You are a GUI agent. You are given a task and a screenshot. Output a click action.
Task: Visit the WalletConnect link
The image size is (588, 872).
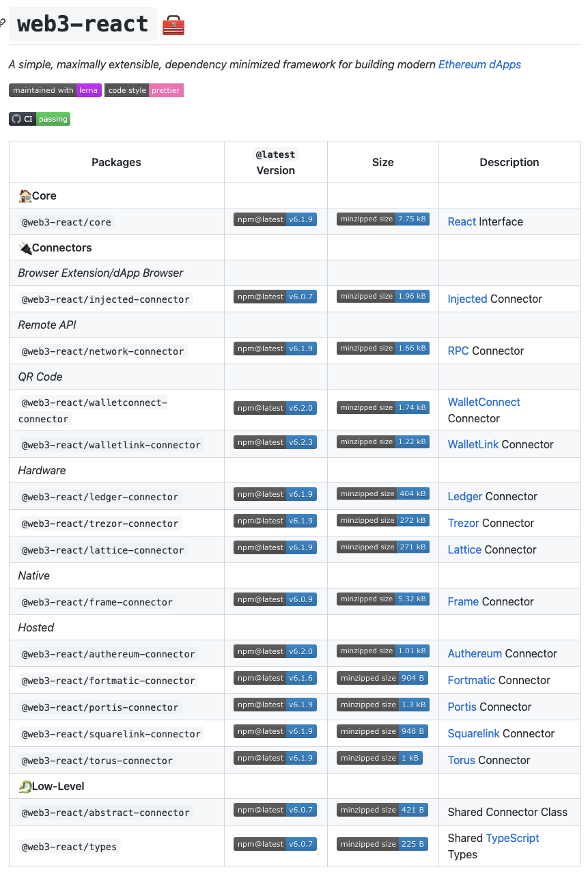pos(484,402)
